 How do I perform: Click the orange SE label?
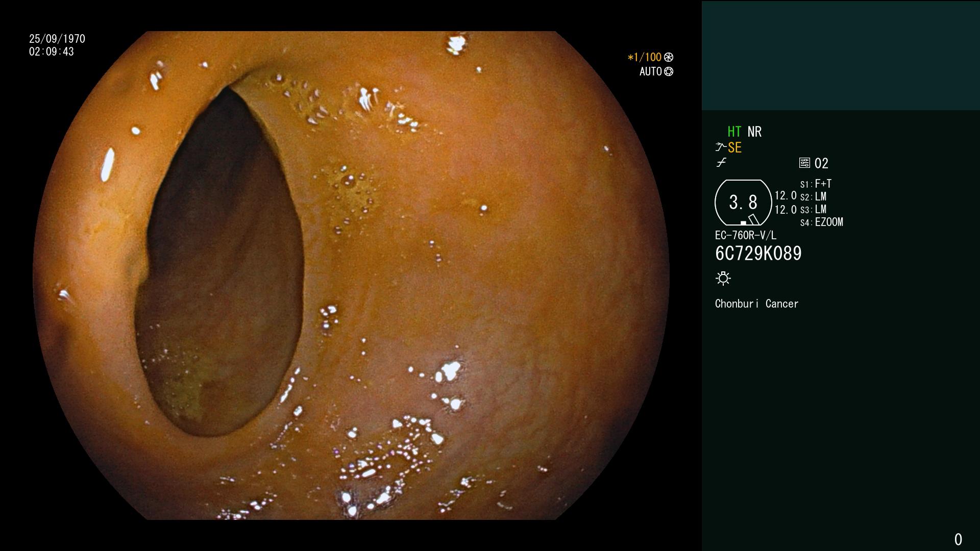tap(734, 148)
